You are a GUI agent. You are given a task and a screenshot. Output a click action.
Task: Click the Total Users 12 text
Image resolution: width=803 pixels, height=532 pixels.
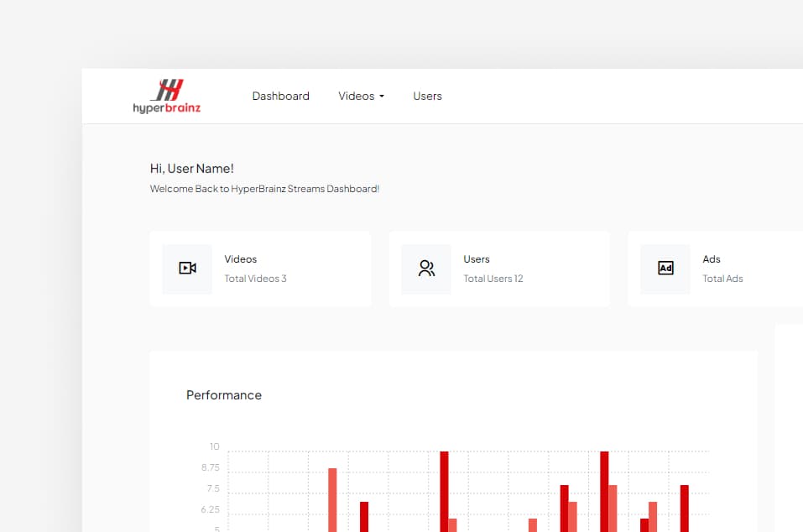pyautogui.click(x=493, y=279)
